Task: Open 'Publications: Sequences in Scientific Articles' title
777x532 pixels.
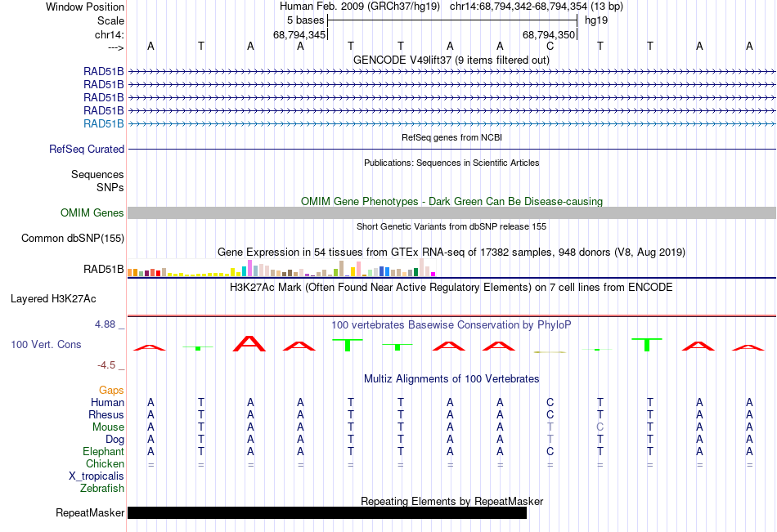Action: click(451, 163)
